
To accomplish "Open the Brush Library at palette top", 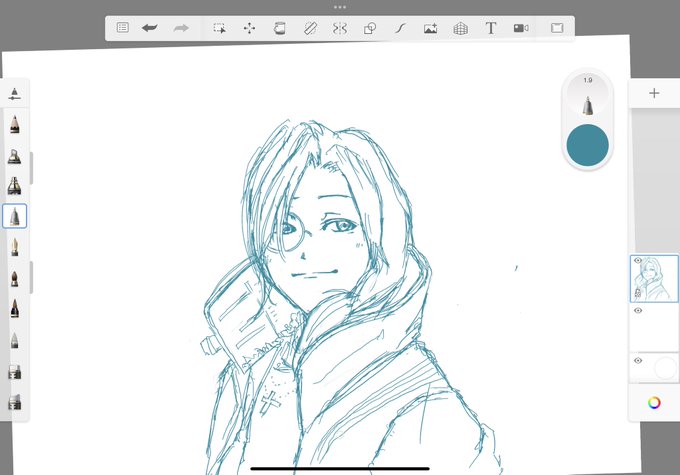I will (14, 94).
